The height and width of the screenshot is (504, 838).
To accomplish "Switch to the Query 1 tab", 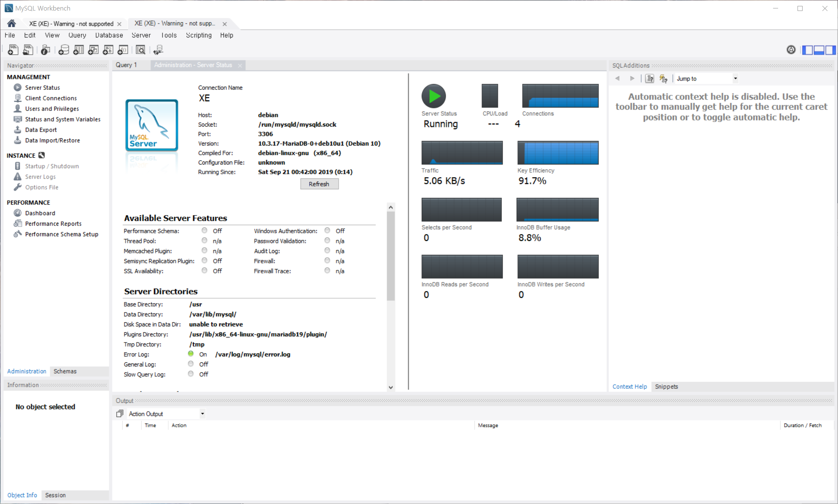I will point(126,65).
